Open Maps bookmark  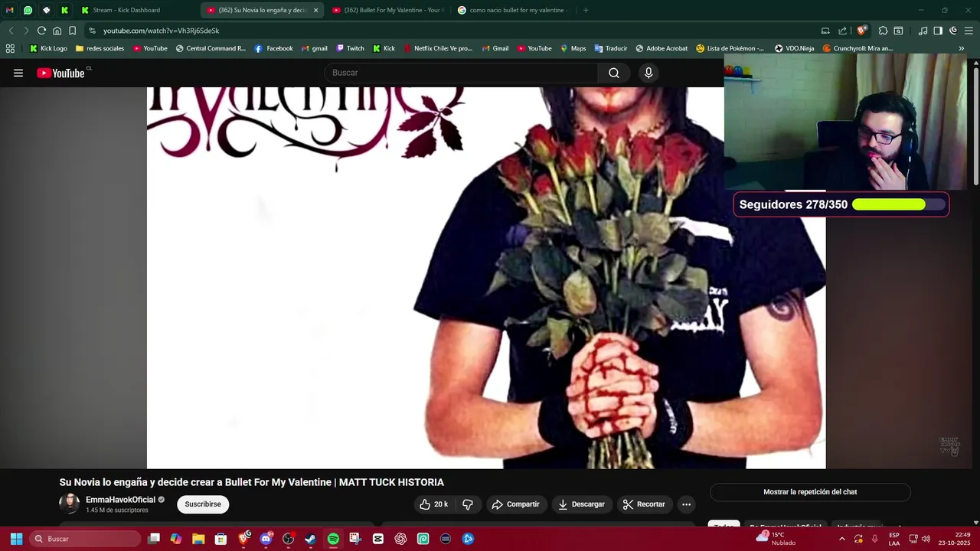click(x=573, y=48)
